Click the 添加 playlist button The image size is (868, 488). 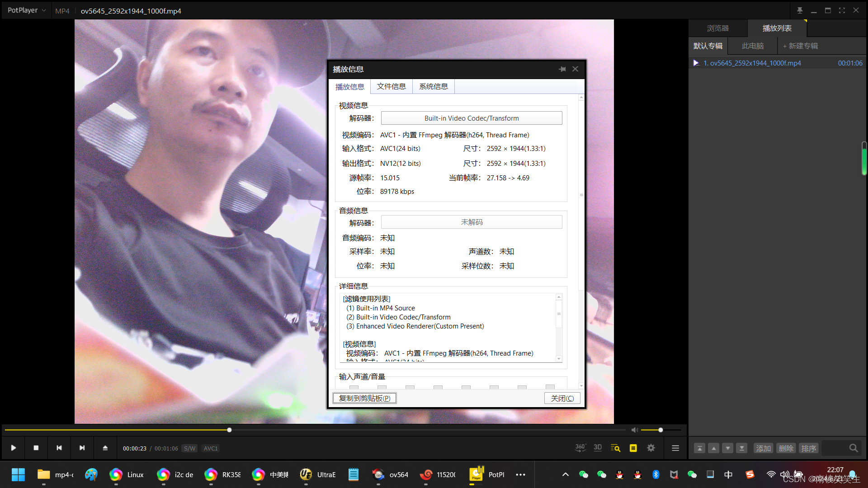763,448
